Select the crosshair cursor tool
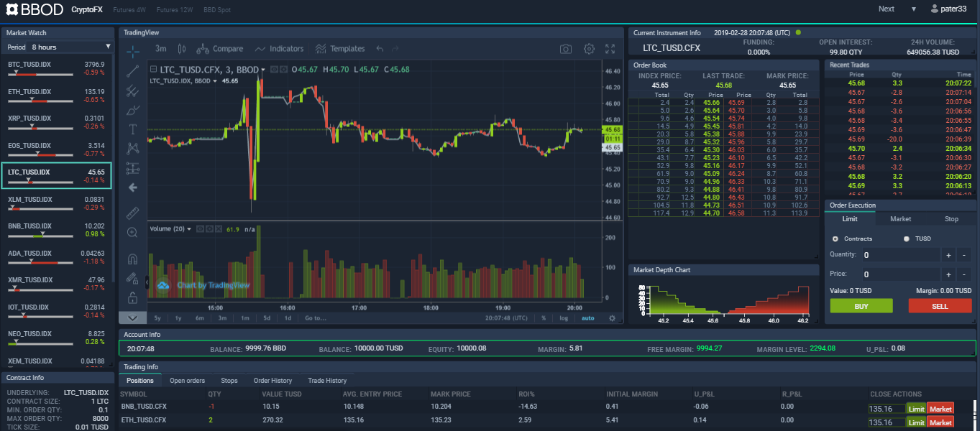 click(x=133, y=51)
